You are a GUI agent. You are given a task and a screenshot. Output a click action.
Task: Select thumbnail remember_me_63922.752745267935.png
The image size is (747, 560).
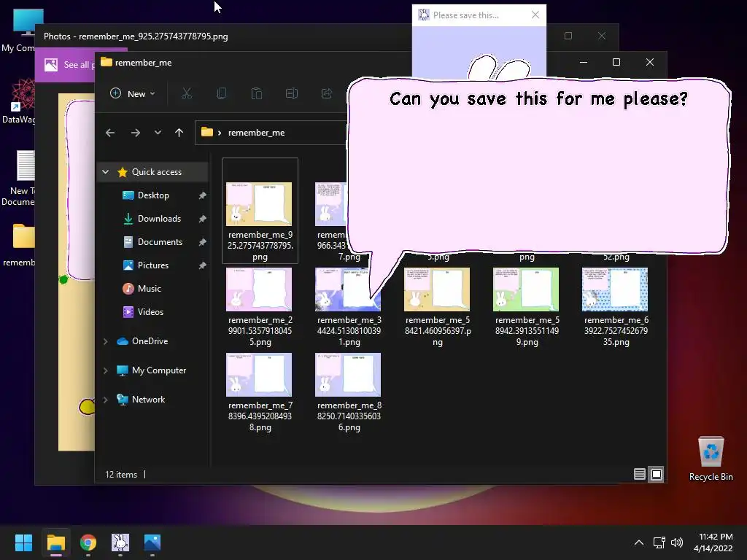pos(615,289)
